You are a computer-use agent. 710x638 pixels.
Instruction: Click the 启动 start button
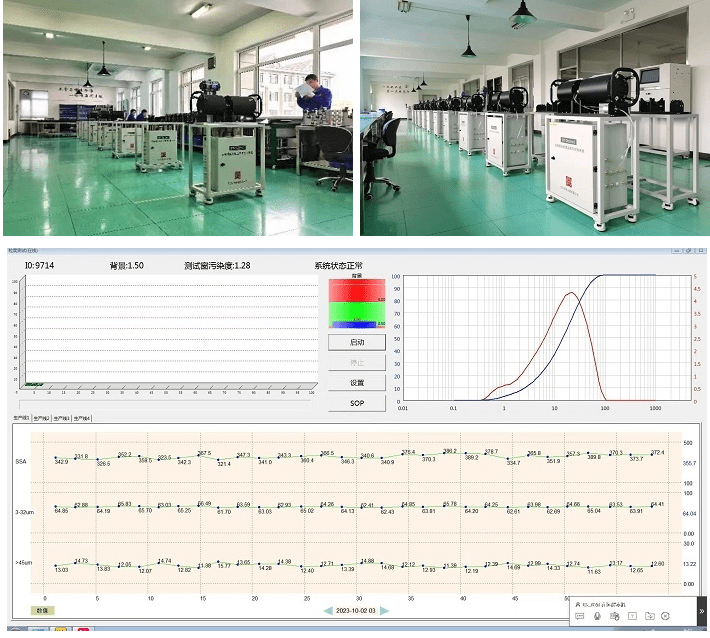point(357,342)
